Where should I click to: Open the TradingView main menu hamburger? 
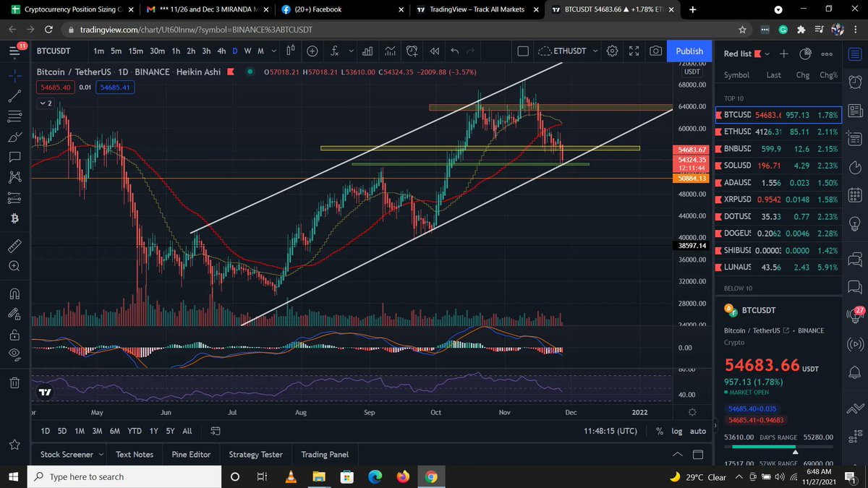(x=14, y=51)
